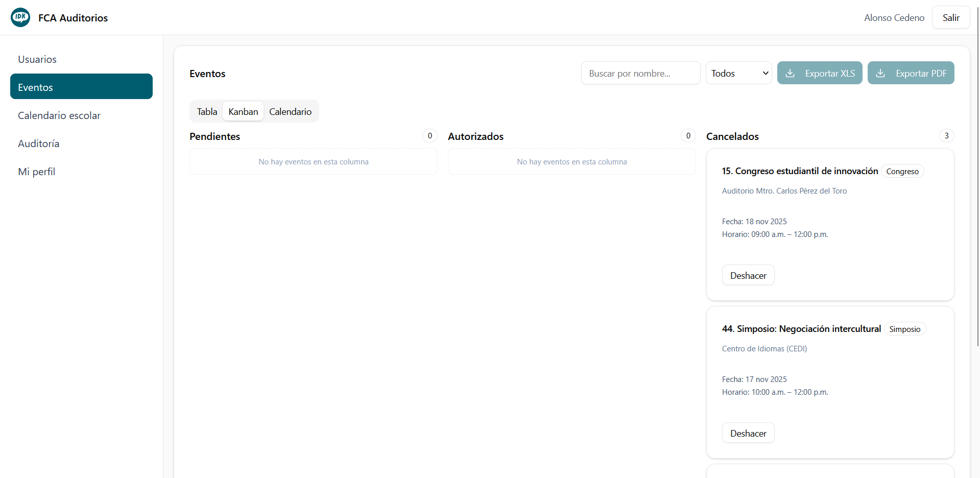
Task: Undo cancellation of Simposio: Negociación intercultural
Action: pos(748,433)
